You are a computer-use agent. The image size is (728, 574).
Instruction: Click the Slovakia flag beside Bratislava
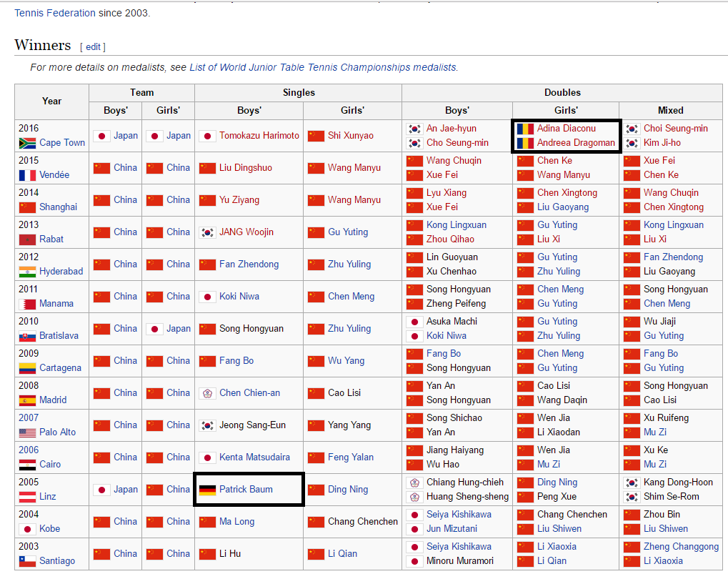coord(27,336)
